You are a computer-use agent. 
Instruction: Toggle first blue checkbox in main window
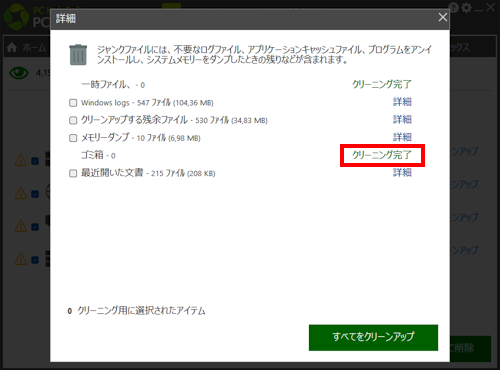point(35,161)
